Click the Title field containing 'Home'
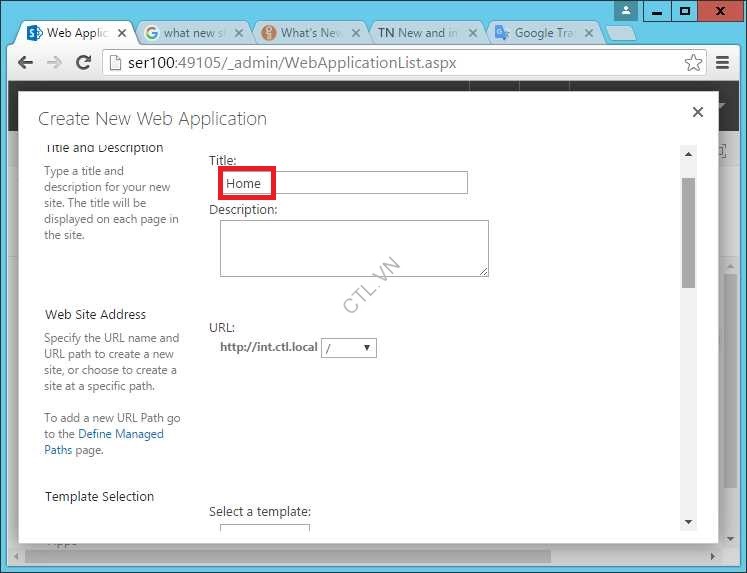Image resolution: width=747 pixels, height=573 pixels. (x=344, y=183)
